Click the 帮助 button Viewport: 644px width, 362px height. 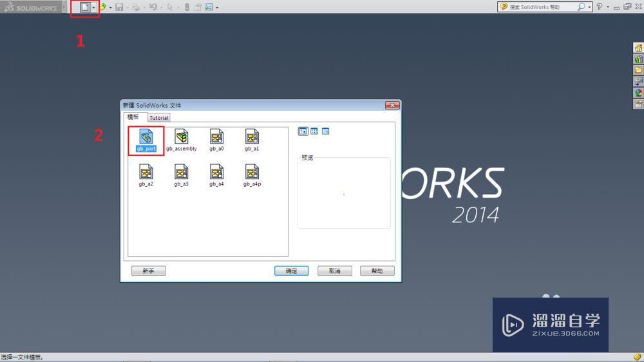(377, 271)
